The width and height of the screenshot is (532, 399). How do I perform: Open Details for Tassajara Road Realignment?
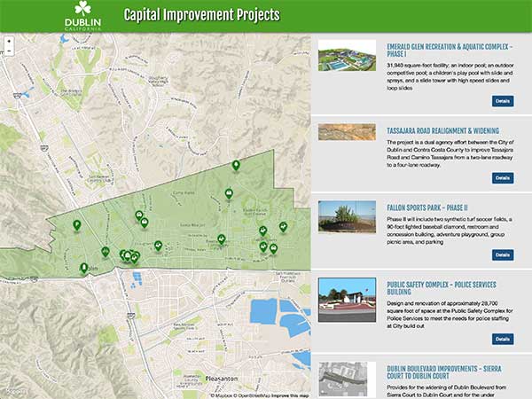pos(503,177)
